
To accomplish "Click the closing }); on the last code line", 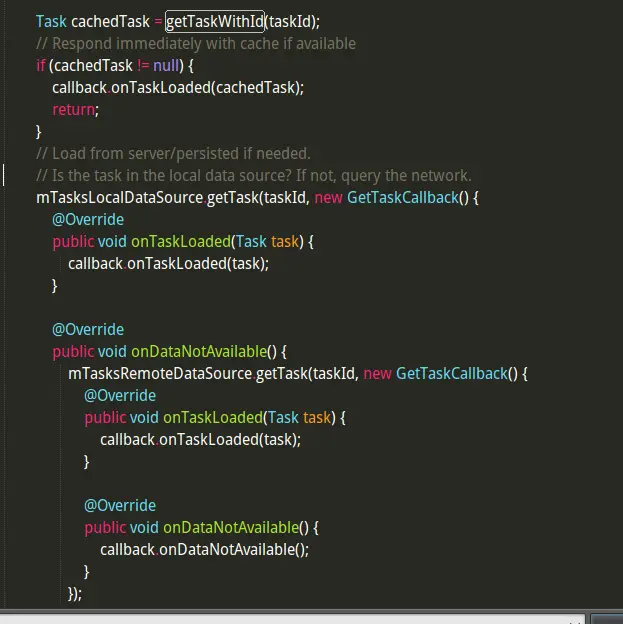I will [x=75, y=593].
